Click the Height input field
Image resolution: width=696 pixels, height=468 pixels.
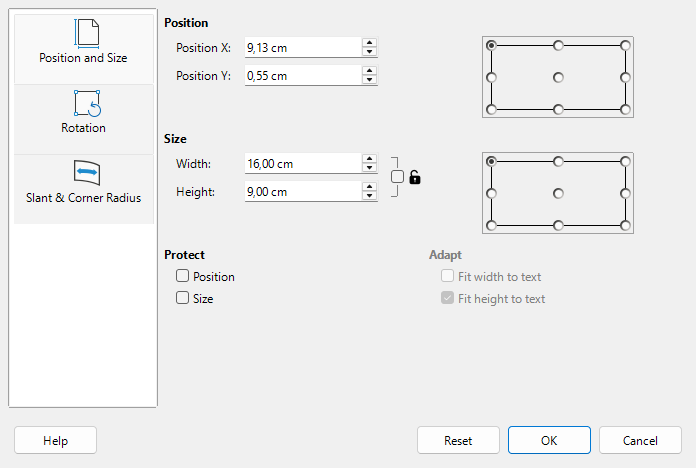click(x=303, y=191)
